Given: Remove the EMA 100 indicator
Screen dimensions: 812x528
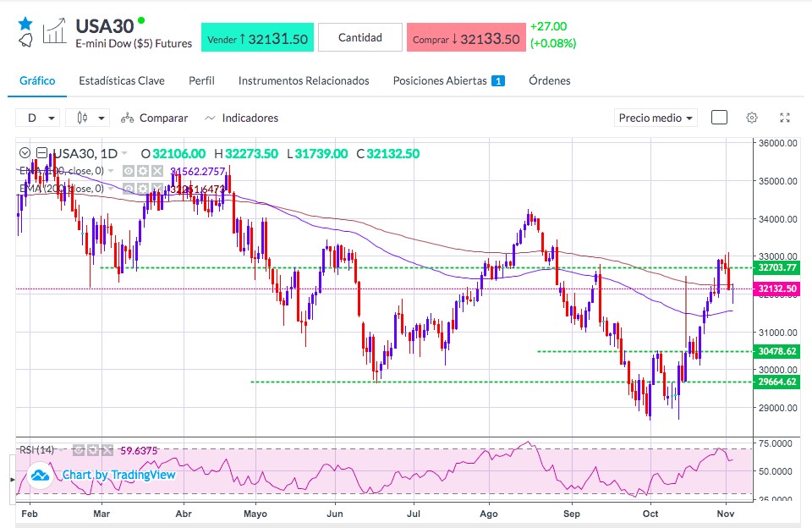Looking at the screenshot, I should click(157, 171).
